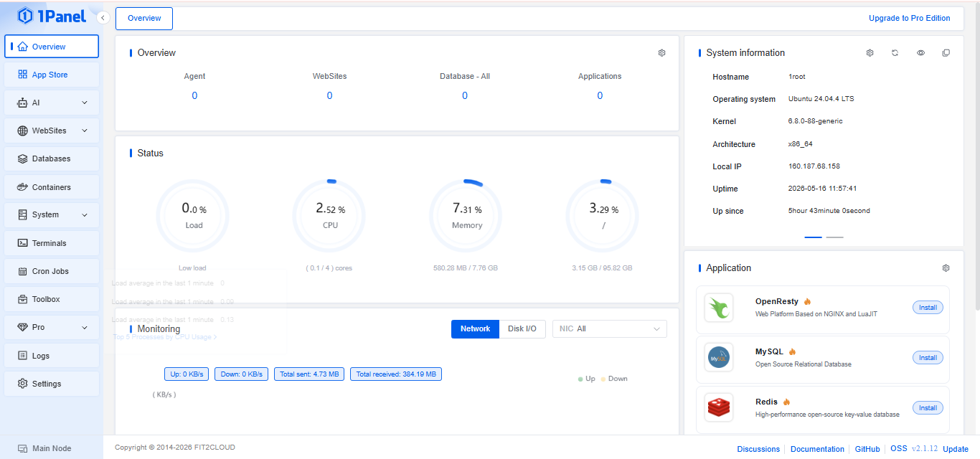The image size is (980, 459).
Task: Click the Toolbox briefcase icon
Action: pos(23,299)
